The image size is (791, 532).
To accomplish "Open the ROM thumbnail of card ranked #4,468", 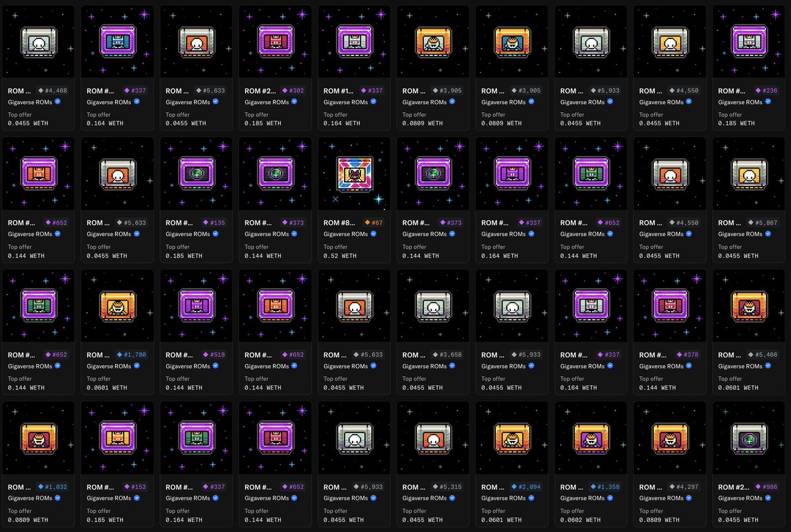I will (38, 42).
